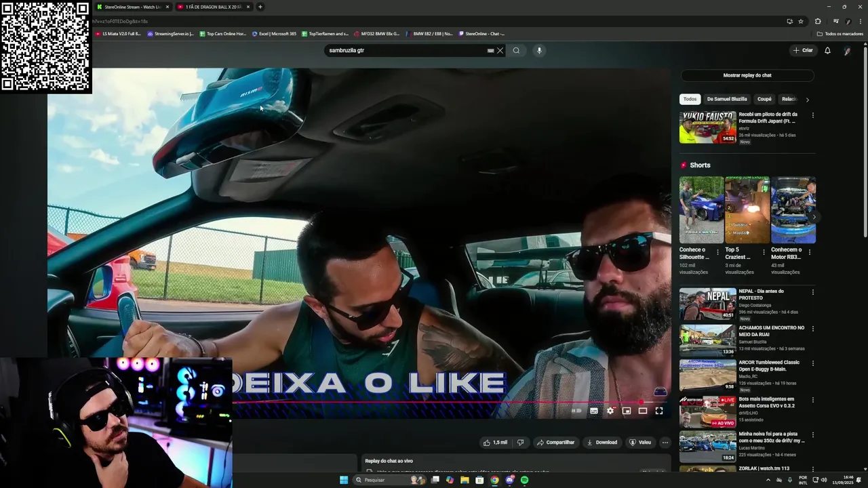Open options for Conhece o Silhouette short
Image resolution: width=868 pixels, height=488 pixels.
(x=718, y=252)
